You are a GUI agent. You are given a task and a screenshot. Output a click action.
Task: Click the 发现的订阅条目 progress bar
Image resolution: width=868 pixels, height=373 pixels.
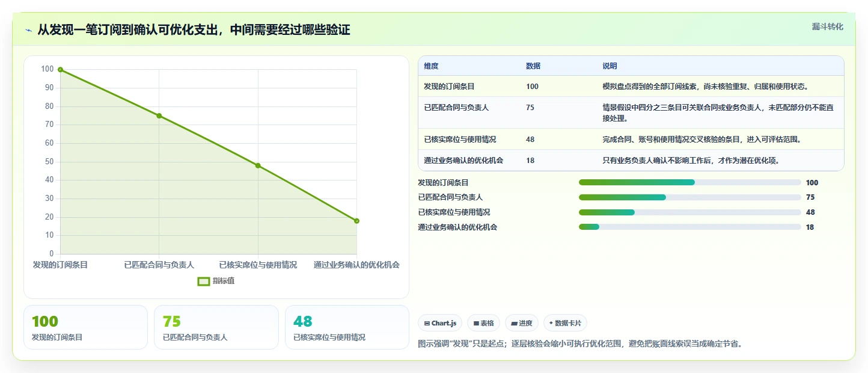coord(689,182)
